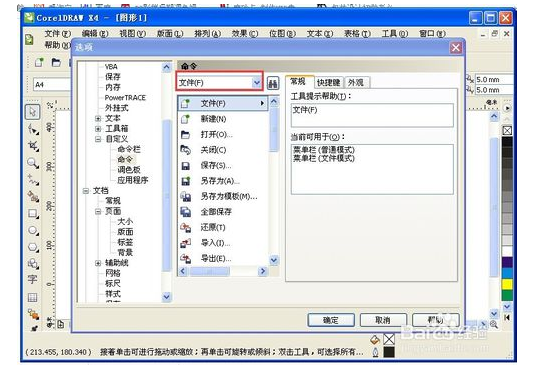Click the 打开(O) command icon in the list

(185, 135)
